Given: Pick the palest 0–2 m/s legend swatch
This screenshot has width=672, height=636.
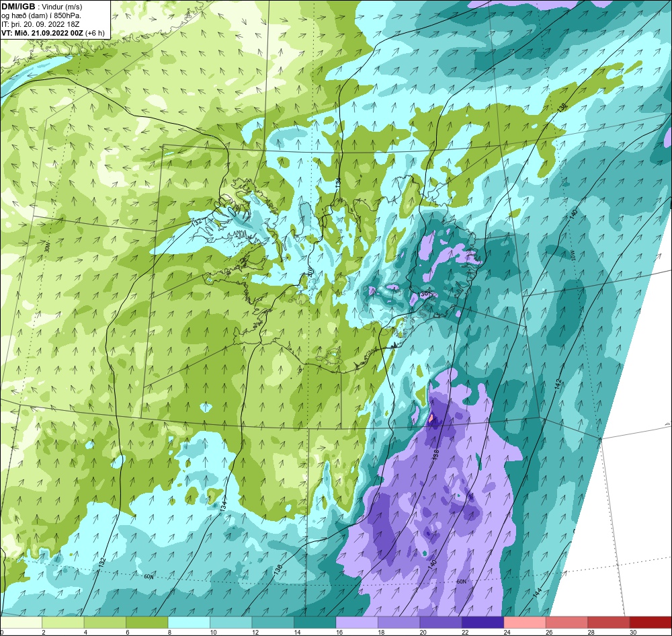Looking at the screenshot, I should 21,622.
